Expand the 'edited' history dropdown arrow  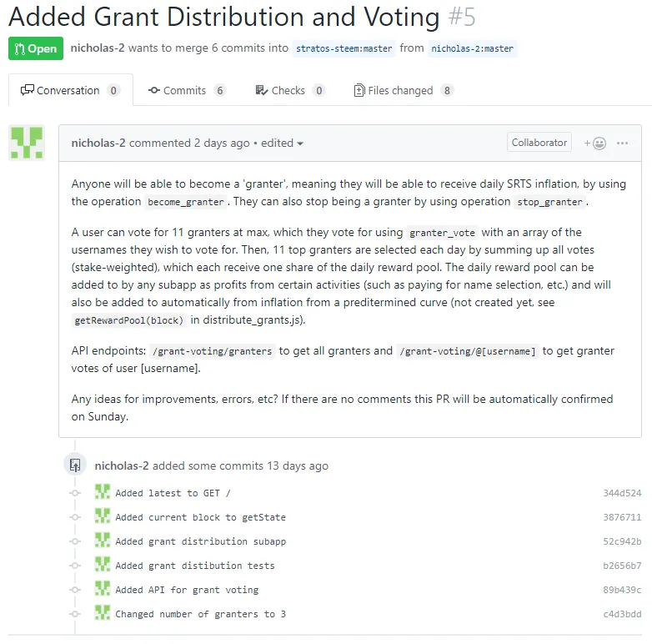(300, 143)
